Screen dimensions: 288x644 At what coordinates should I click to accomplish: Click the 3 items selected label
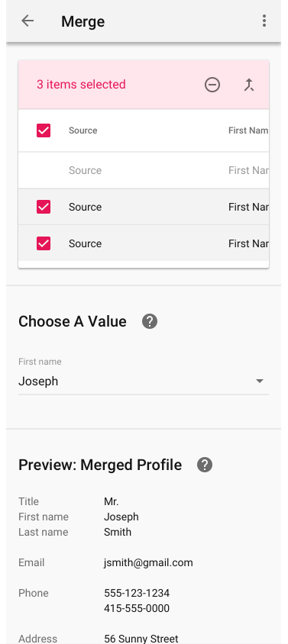coord(81,84)
